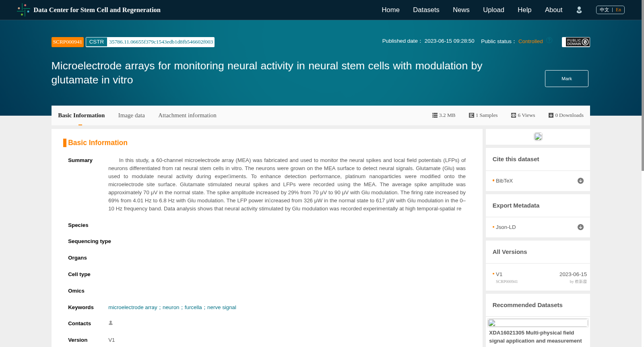This screenshot has width=644, height=347.
Task: Click recommended dataset thumbnail image
Action: [x=538, y=323]
